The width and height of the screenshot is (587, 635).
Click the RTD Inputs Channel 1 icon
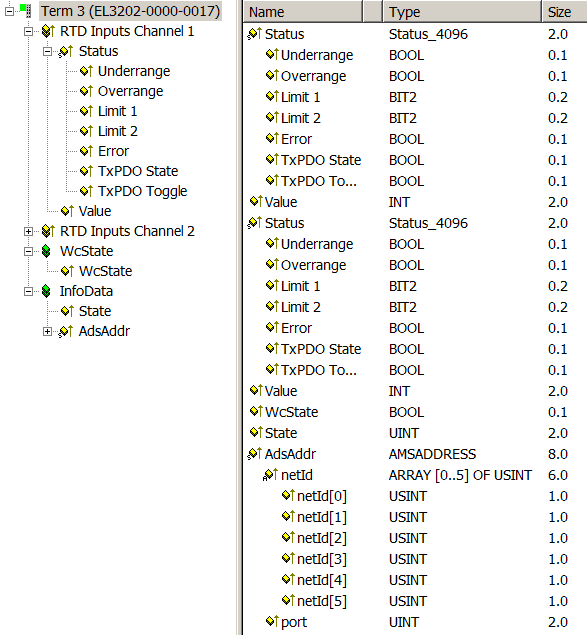coord(48,31)
